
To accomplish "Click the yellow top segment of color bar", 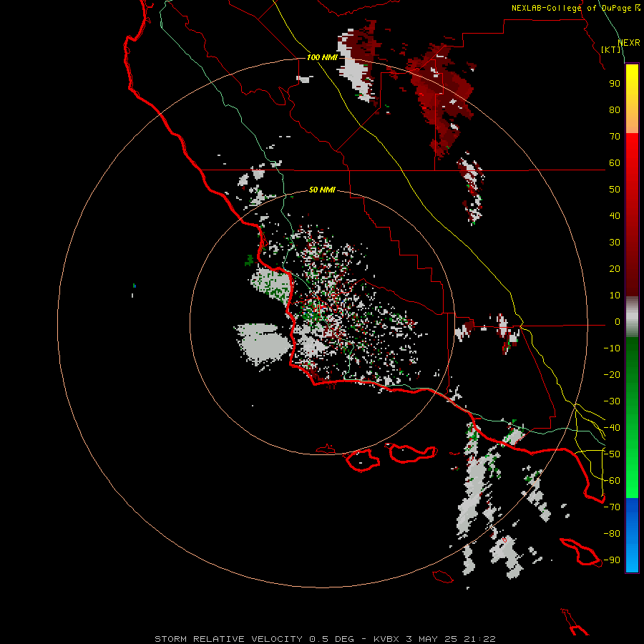I will 632,99.
